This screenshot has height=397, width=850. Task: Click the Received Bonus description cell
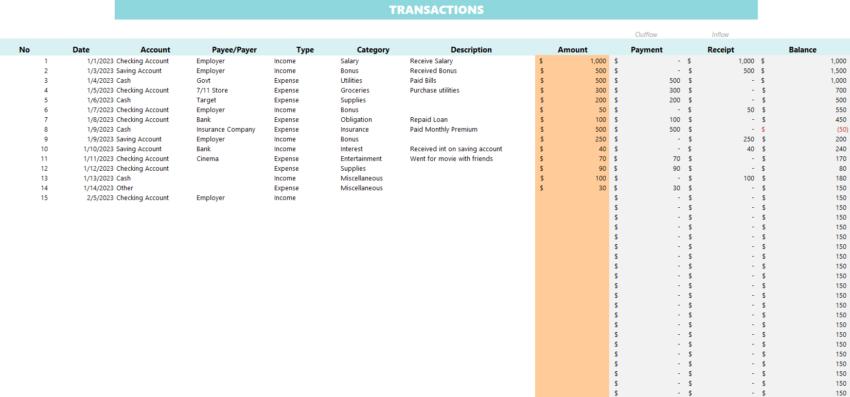pos(433,71)
